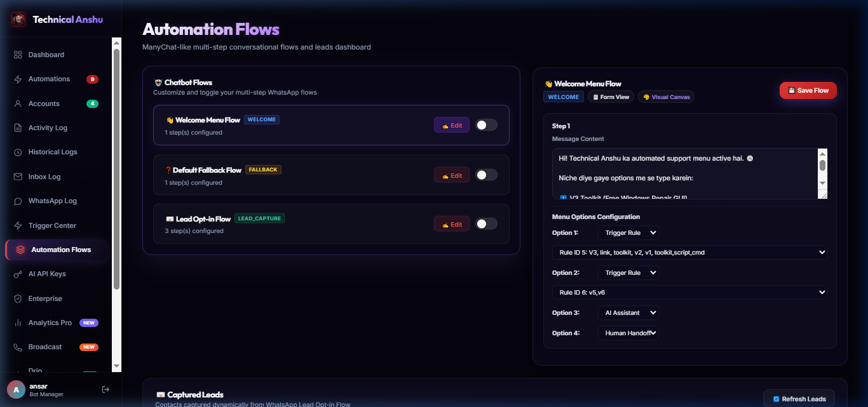Click the Activity Log document icon
Viewport: 868px width, 407px height.
pyautogui.click(x=18, y=128)
